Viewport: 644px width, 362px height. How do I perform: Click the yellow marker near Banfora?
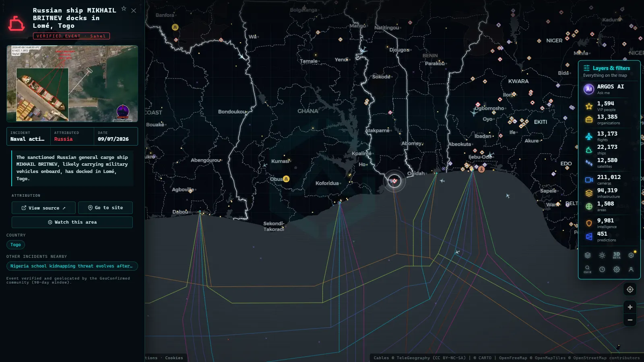(175, 27)
